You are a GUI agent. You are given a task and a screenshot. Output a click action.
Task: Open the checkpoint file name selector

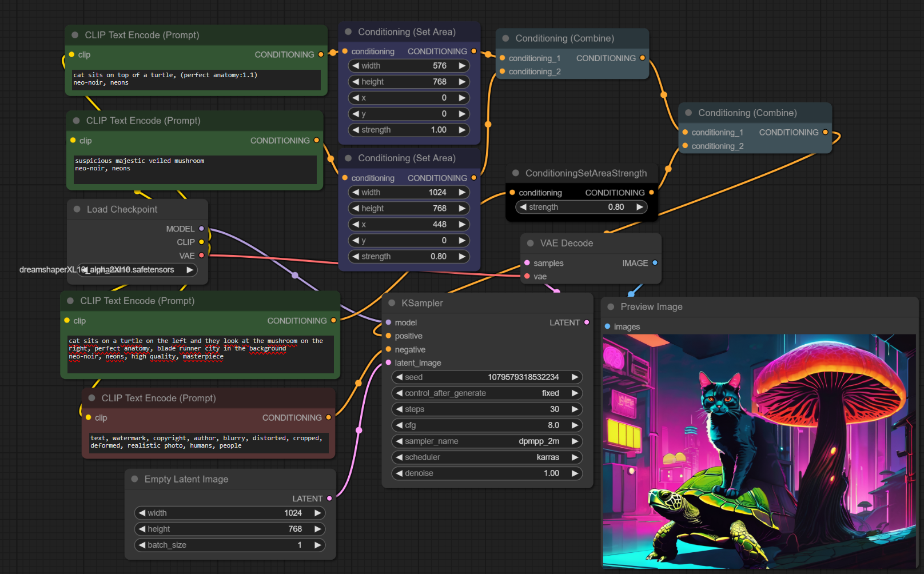click(x=137, y=270)
